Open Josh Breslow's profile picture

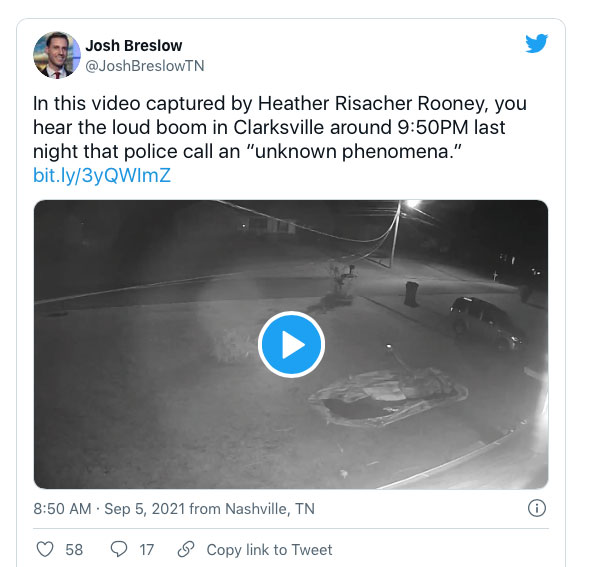pos(57,55)
